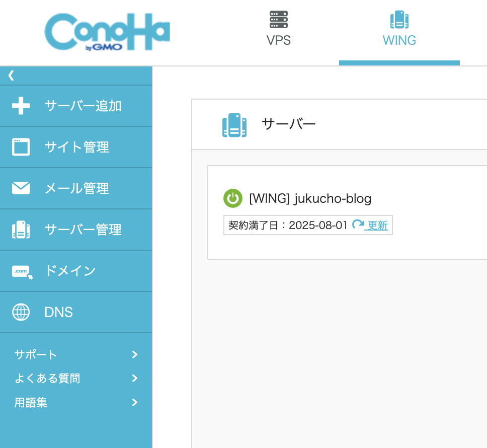Collapse the sidebar with the left chevron
The image size is (487, 448).
[11, 76]
